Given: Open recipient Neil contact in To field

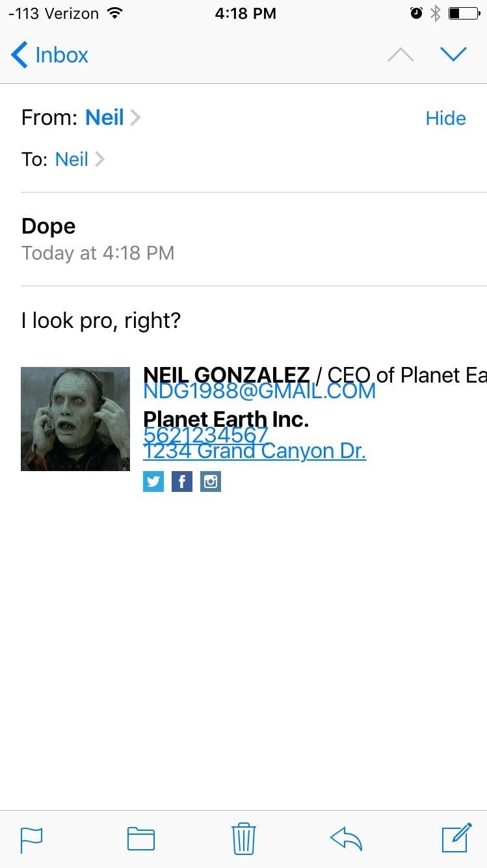Looking at the screenshot, I should pyautogui.click(x=72, y=159).
